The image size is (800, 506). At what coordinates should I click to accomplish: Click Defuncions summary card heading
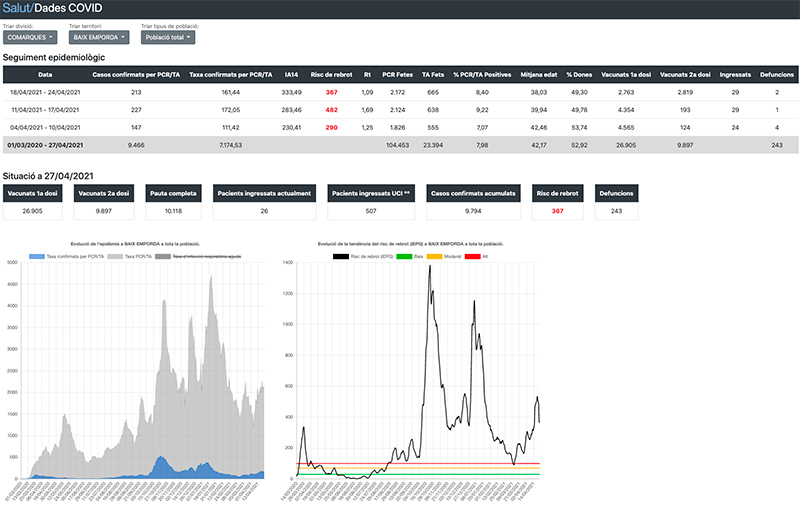click(616, 193)
